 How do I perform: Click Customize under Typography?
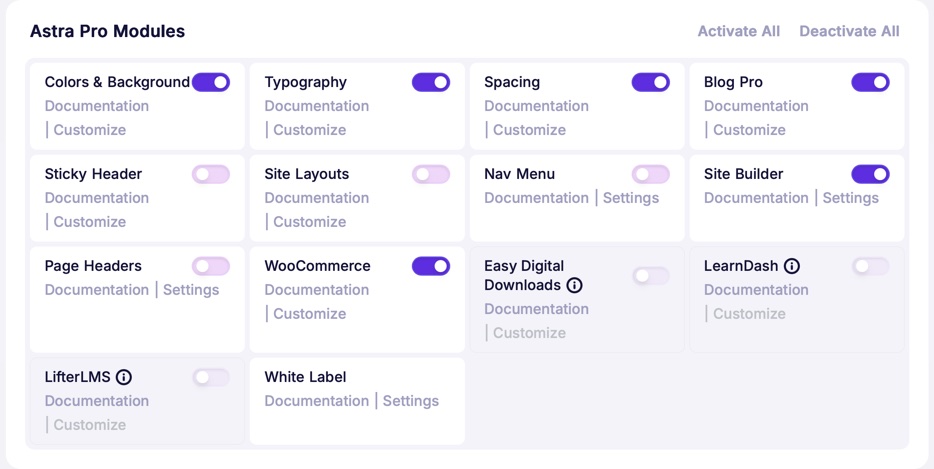pyautogui.click(x=310, y=130)
